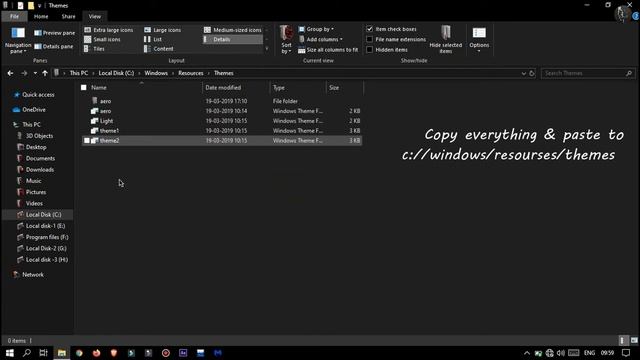This screenshot has width=640, height=360.
Task: Open the Group by dropdown
Action: pyautogui.click(x=316, y=29)
